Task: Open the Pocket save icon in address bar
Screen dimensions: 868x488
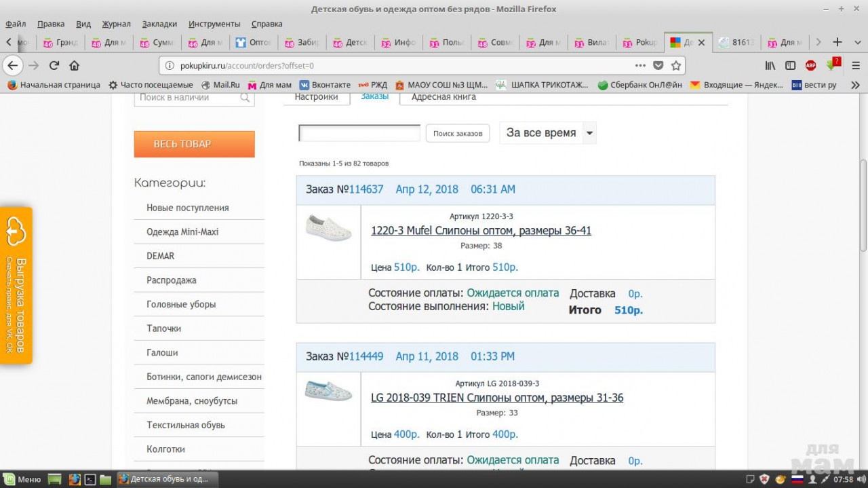Action: [x=658, y=66]
